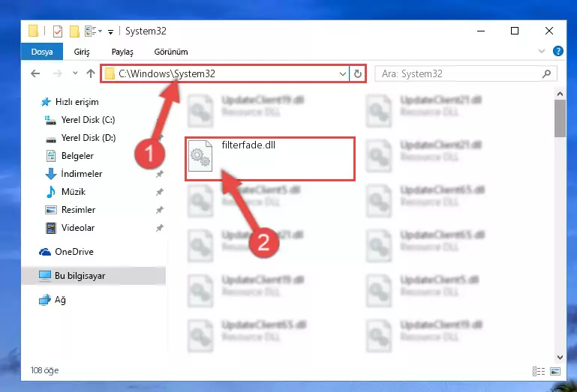Open the blue Help question mark icon

click(x=557, y=51)
